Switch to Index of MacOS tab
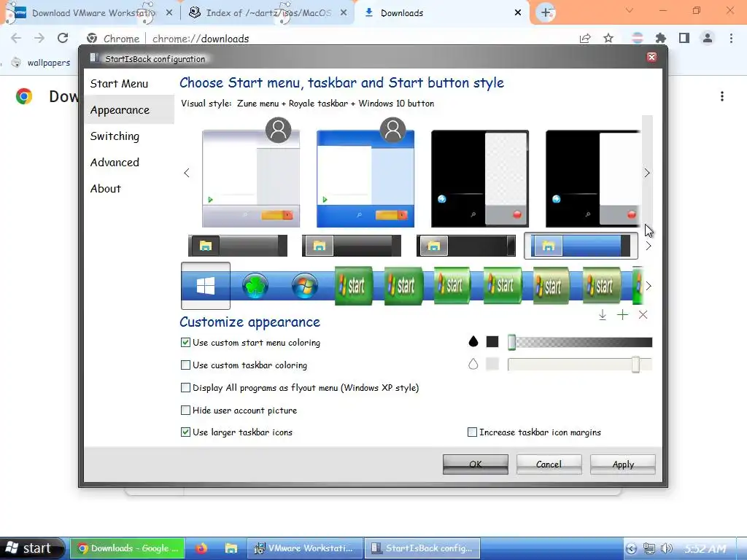Screen dimensions: 747x560 pyautogui.click(x=268, y=13)
